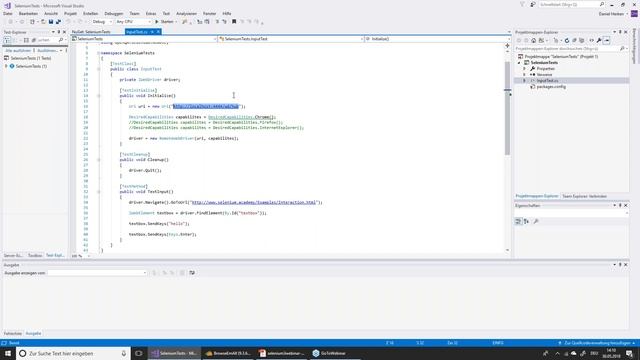Click the Home icon in Projektmappen-Explorer
Screen dimensions: 640x360
pos(533,40)
